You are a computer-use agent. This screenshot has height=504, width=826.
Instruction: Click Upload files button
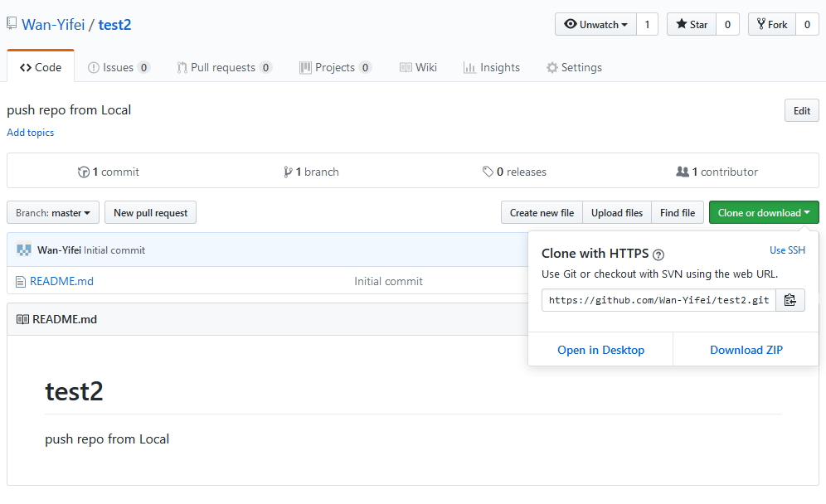click(x=617, y=213)
